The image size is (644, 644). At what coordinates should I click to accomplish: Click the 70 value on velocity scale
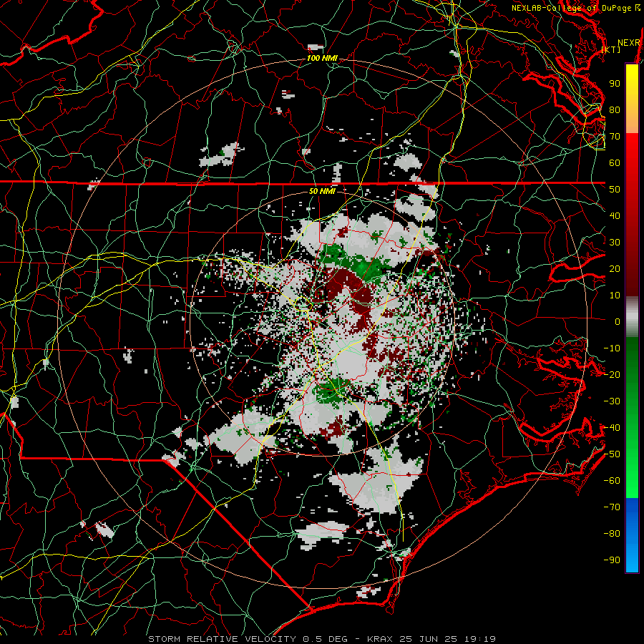pos(615,137)
